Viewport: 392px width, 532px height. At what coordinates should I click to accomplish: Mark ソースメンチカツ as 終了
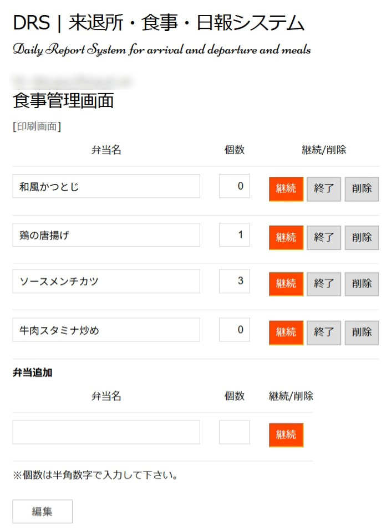(324, 284)
